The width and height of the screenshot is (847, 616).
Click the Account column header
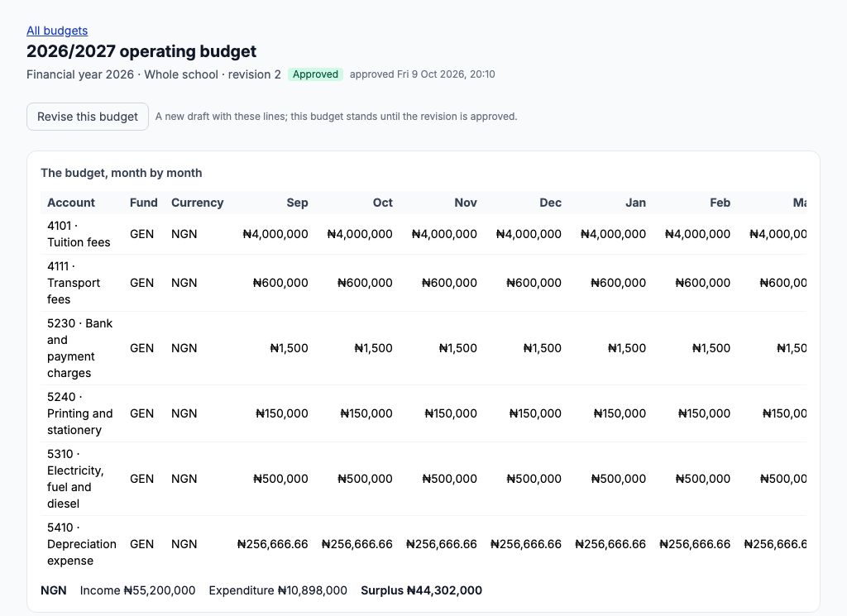click(x=71, y=203)
